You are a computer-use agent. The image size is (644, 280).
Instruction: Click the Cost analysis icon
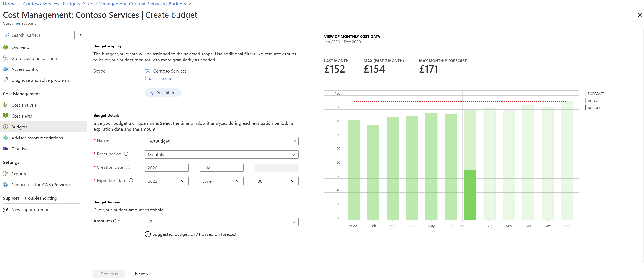[5, 105]
